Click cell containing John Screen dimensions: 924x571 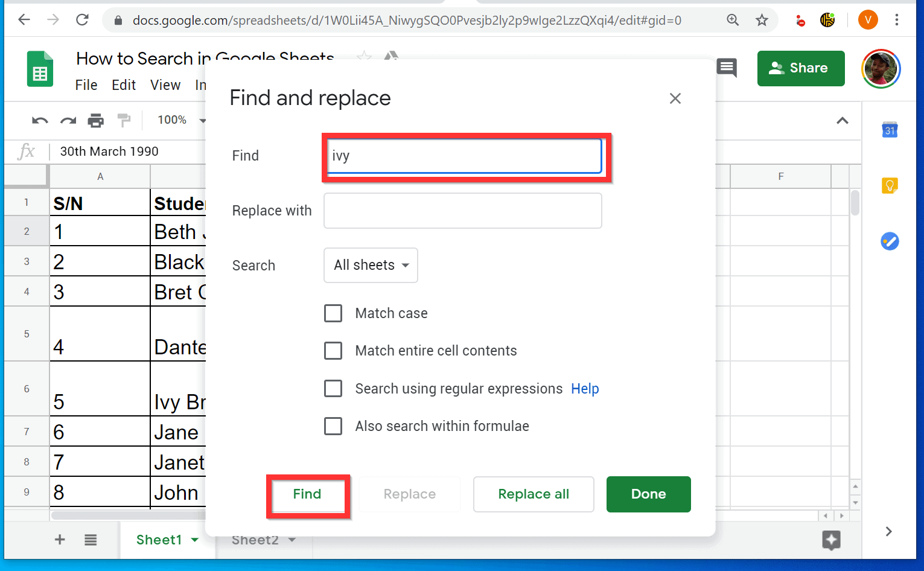[x=179, y=492]
